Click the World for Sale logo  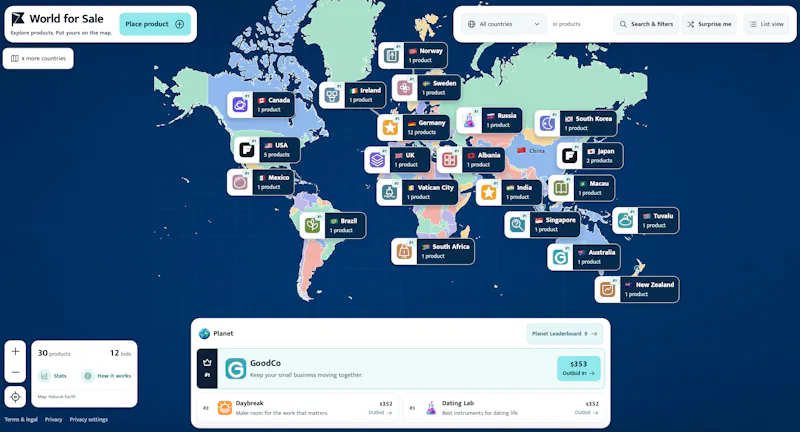[18, 19]
